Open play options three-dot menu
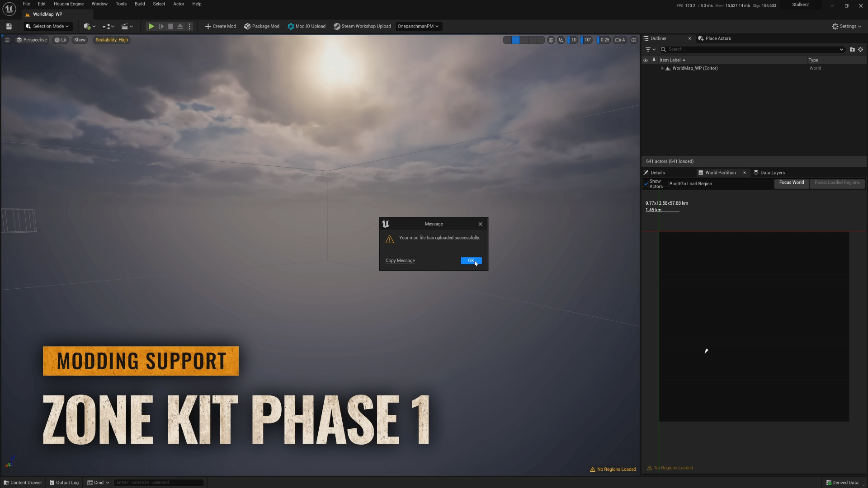The width and height of the screenshot is (868, 488). tap(189, 26)
